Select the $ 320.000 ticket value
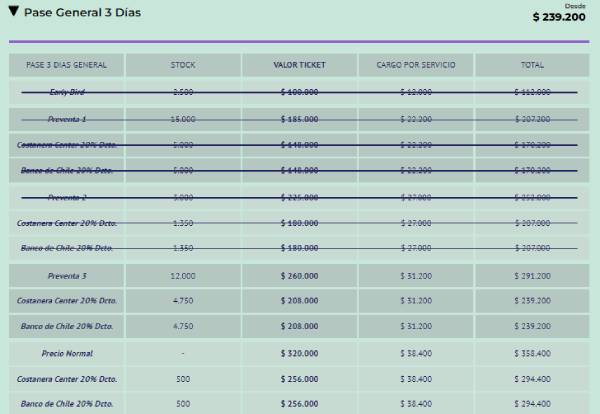Screen dimensions: 600x414 [x=299, y=353]
